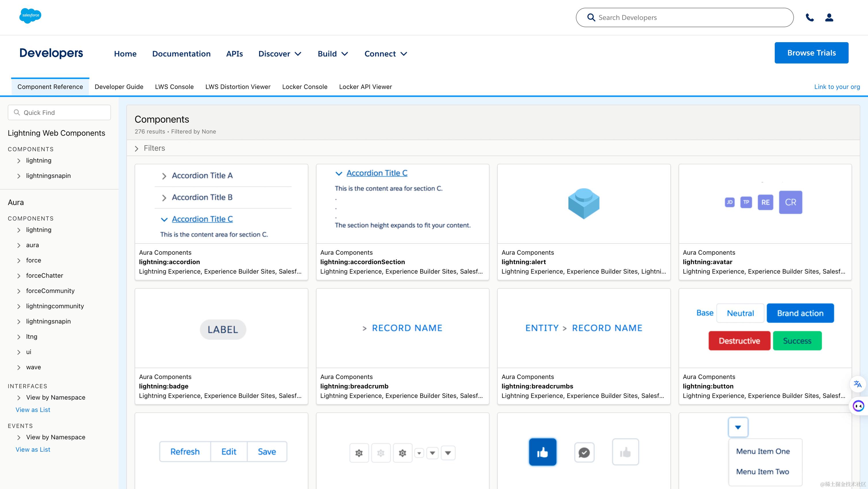This screenshot has width=868, height=489.
Task: Open the Discover dropdown menu
Action: (280, 54)
